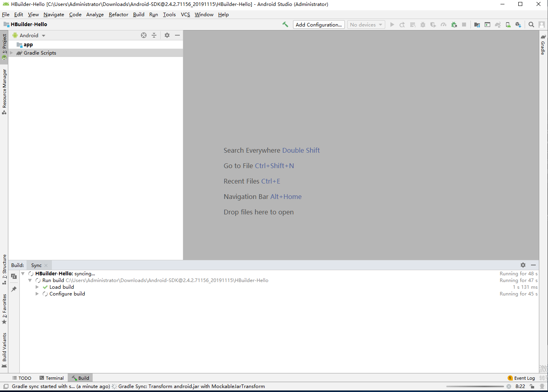548x392 pixels.
Task: Toggle tool window bars in bottom-left corner
Action: pyautogui.click(x=6, y=386)
